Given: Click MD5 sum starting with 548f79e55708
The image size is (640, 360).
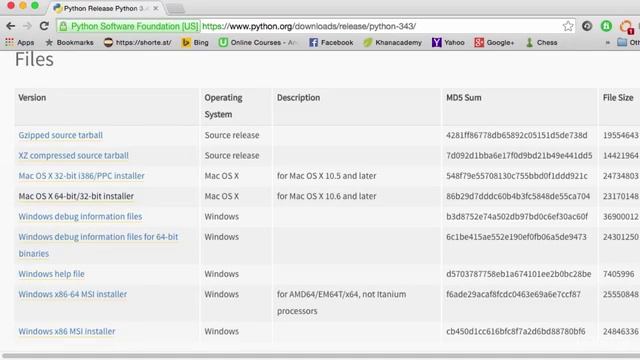Looking at the screenshot, I should 517,176.
